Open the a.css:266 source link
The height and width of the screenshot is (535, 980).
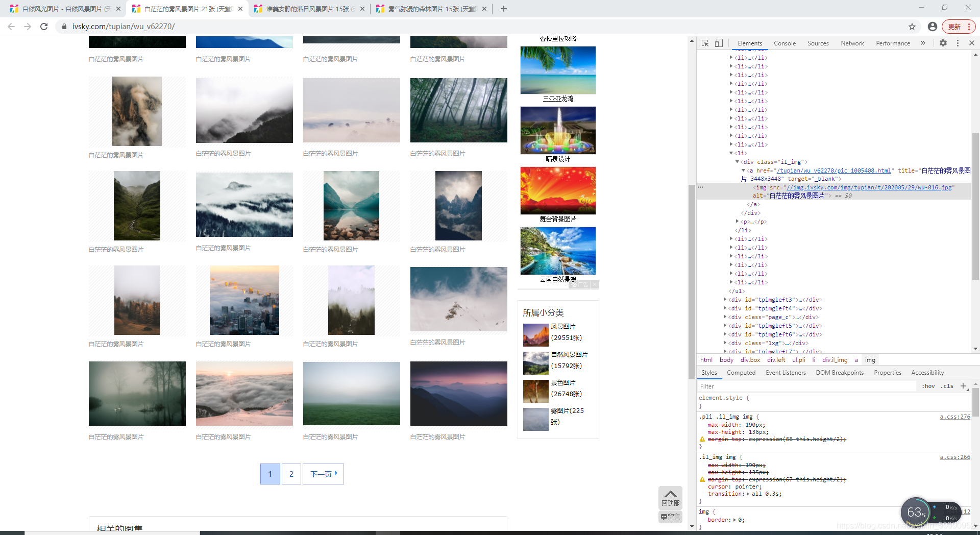pyautogui.click(x=955, y=457)
